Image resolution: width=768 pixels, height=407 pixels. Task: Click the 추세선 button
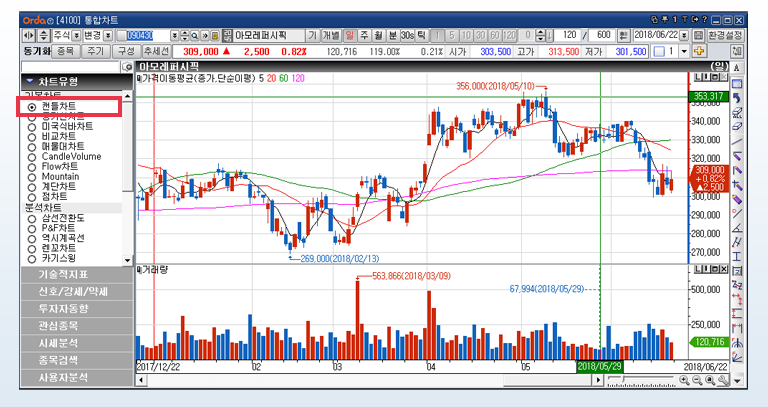pyautogui.click(x=156, y=51)
